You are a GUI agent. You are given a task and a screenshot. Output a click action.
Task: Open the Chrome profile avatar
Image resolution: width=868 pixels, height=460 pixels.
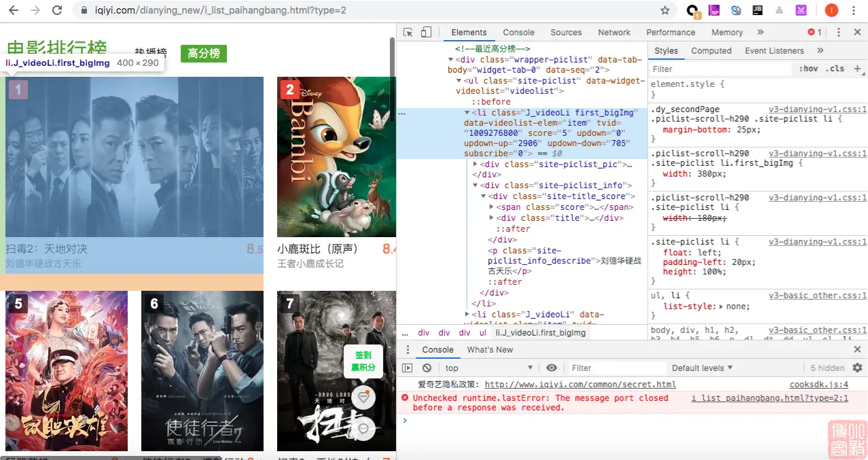[831, 10]
